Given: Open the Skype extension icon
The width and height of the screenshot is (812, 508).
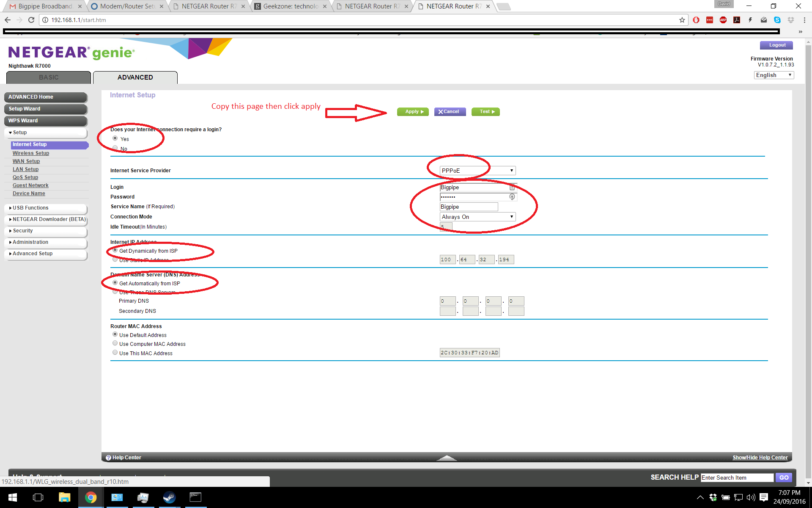Looking at the screenshot, I should coord(777,20).
